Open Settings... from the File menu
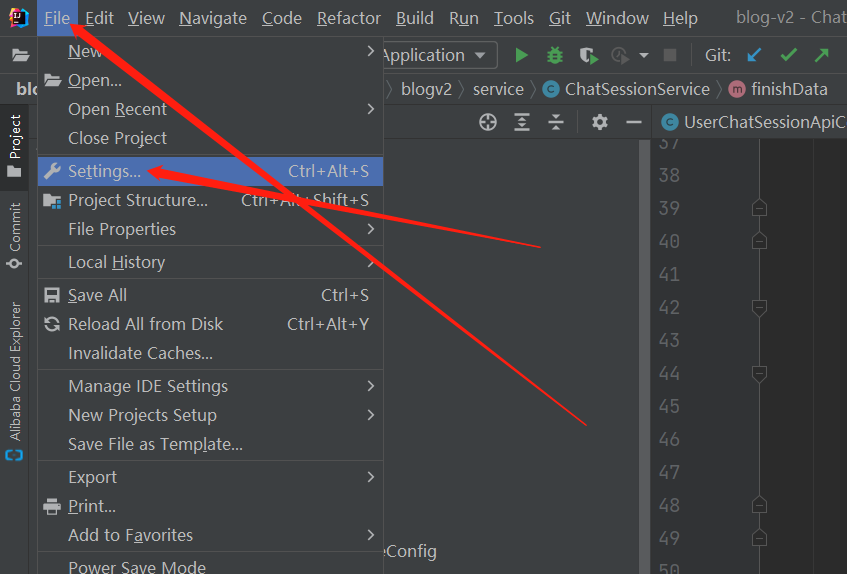This screenshot has width=847, height=574. click(x=211, y=171)
